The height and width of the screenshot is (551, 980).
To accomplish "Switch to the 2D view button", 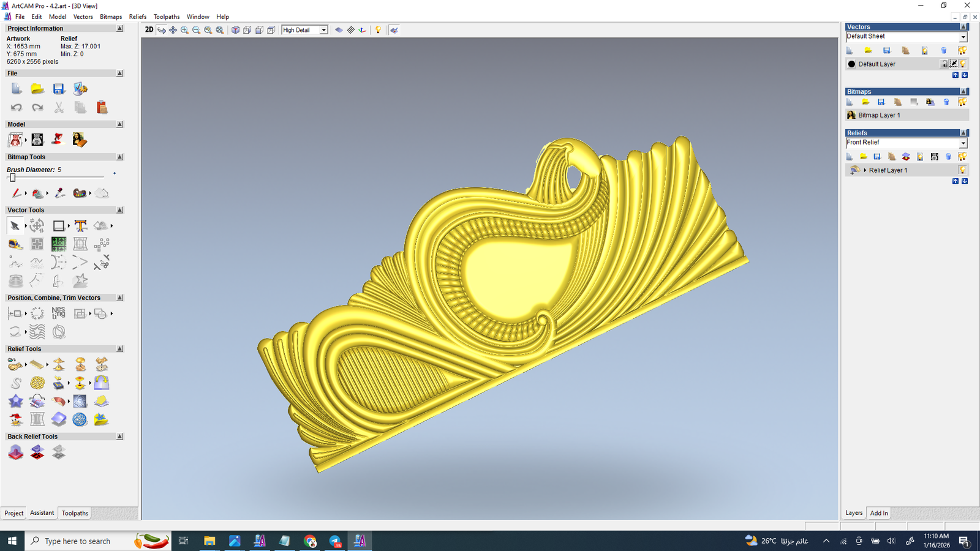I will point(149,30).
